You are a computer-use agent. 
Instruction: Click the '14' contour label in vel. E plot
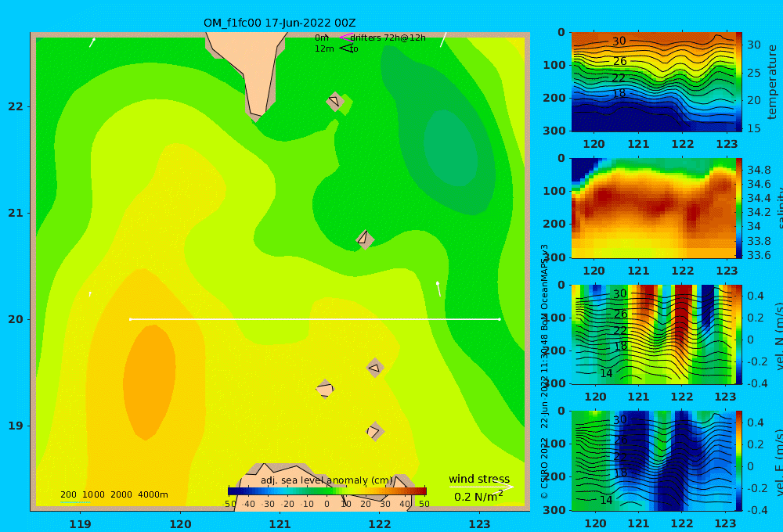(606, 500)
